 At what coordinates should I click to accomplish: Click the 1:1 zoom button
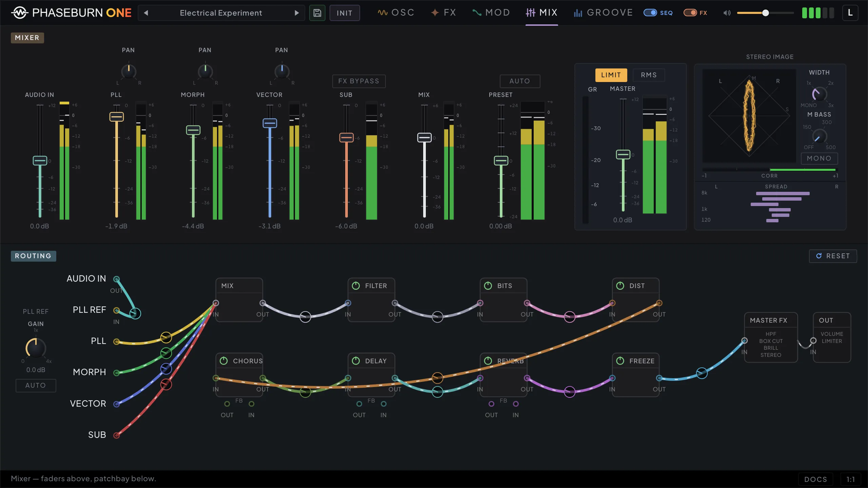pyautogui.click(x=850, y=479)
